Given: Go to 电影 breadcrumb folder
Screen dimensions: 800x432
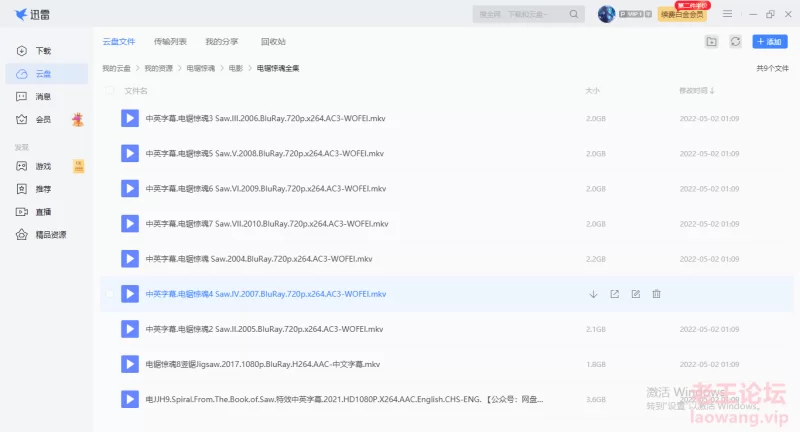Looking at the screenshot, I should pos(236,68).
